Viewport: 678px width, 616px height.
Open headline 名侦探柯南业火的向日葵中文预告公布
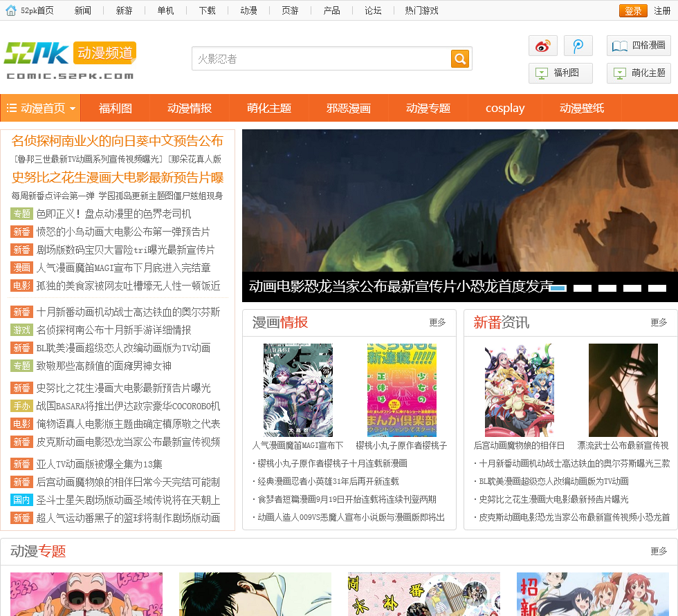click(x=117, y=141)
